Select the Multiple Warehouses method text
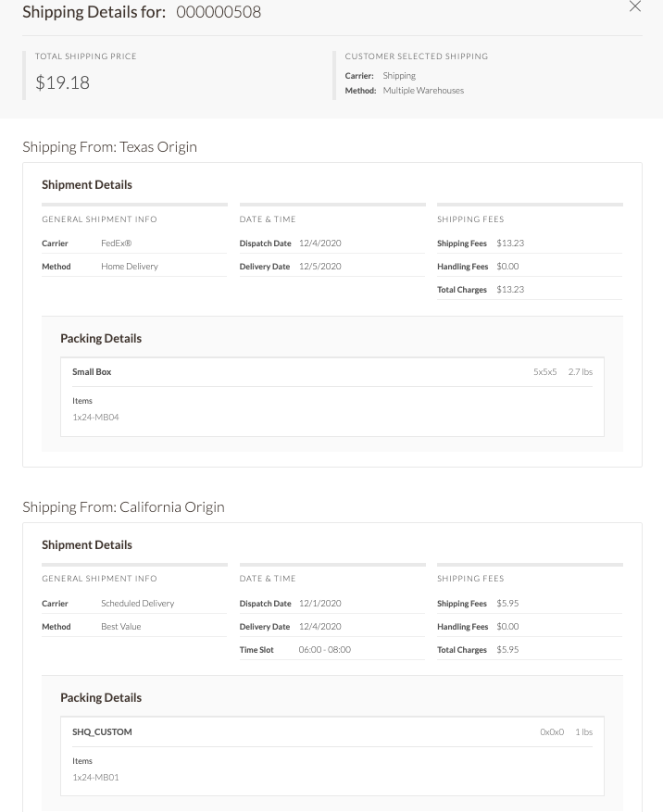Viewport: 663px width, 812px height. (x=423, y=91)
